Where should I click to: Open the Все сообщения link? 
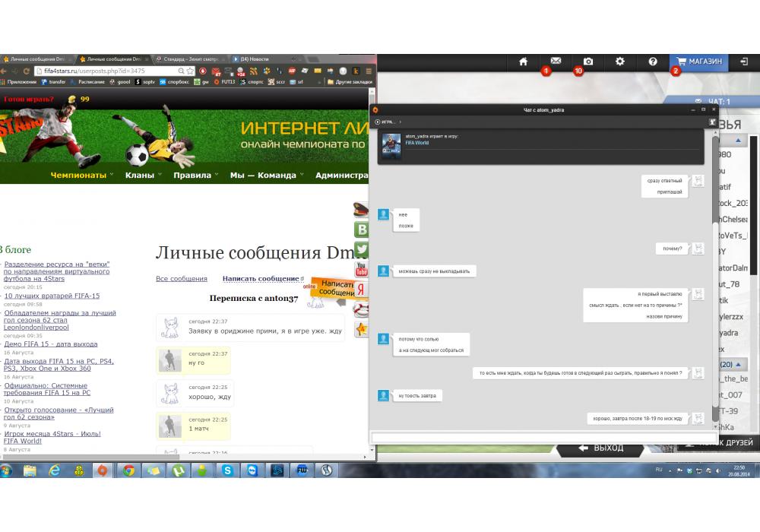[x=181, y=279]
